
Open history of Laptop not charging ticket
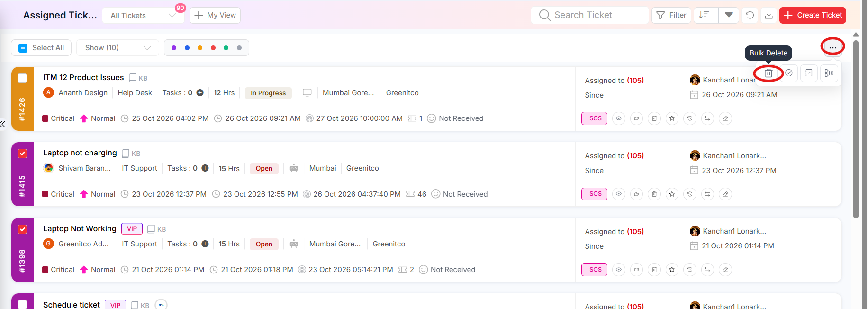(690, 194)
